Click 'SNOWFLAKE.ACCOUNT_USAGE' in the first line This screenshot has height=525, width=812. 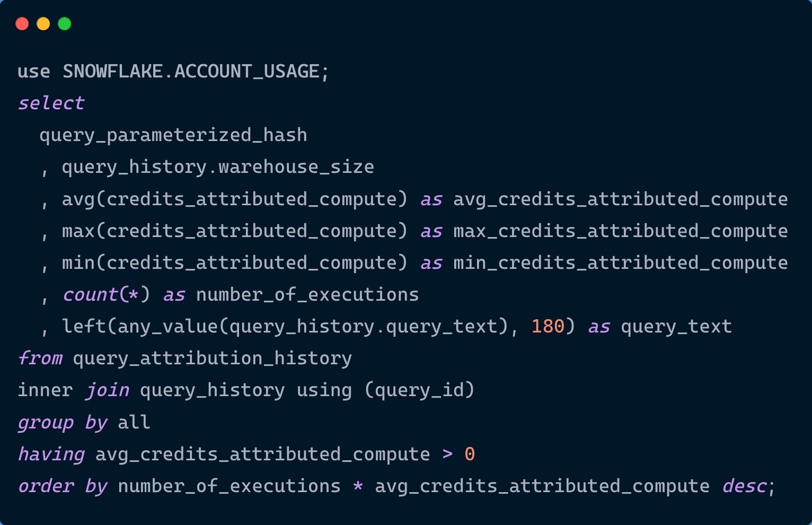pos(191,71)
